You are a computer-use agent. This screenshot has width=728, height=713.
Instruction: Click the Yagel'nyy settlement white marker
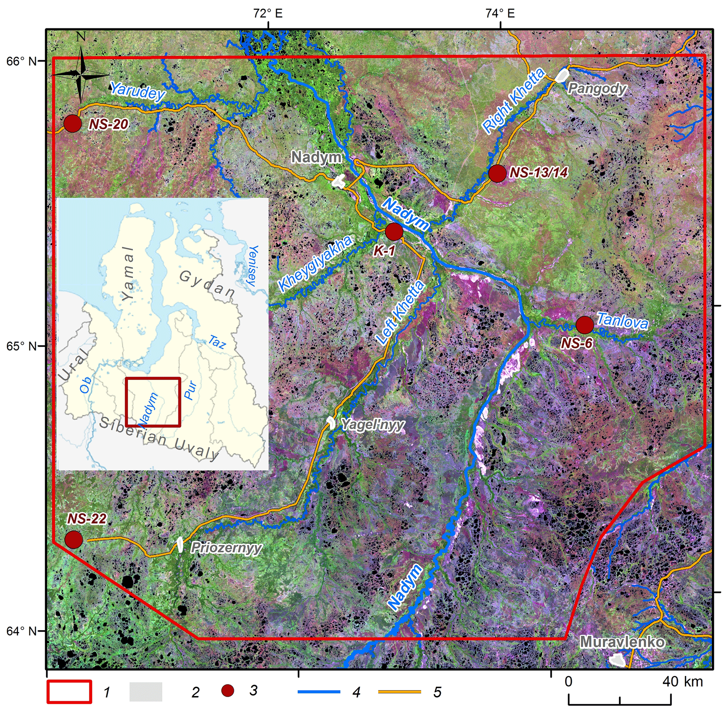click(x=331, y=422)
